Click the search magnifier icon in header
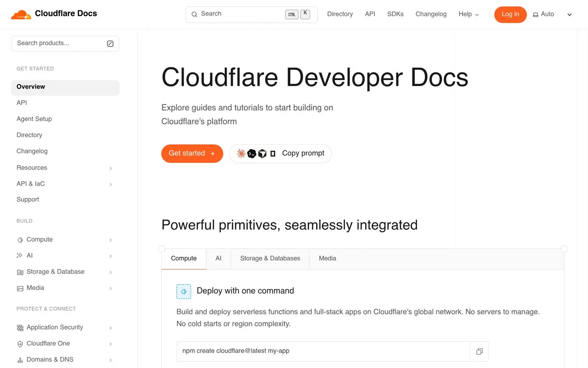Image resolution: width=588 pixels, height=368 pixels. [x=194, y=14]
